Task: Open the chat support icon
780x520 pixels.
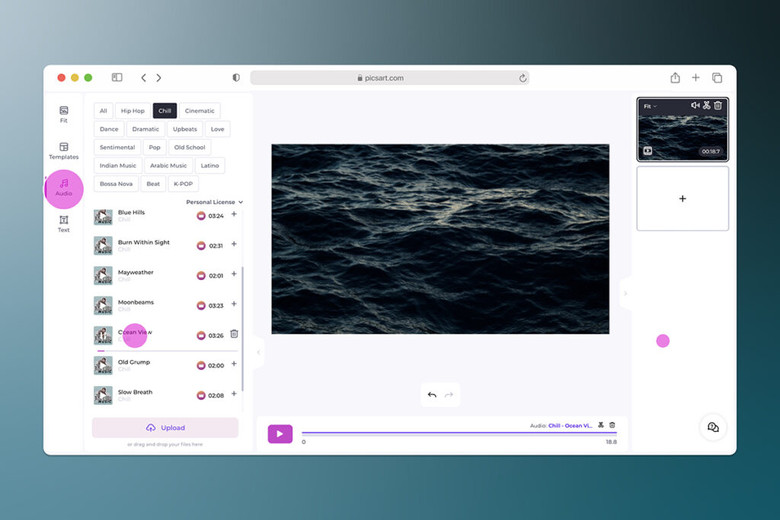Action: point(712,427)
